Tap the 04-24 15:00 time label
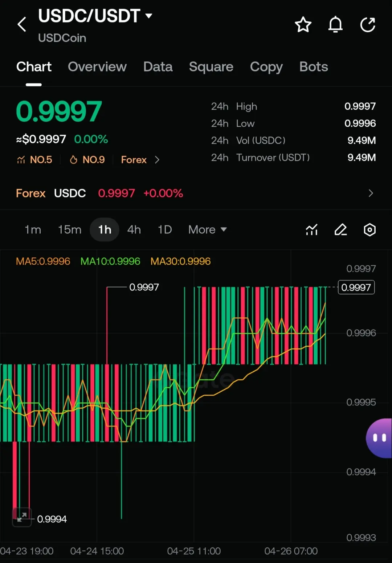 click(97, 551)
